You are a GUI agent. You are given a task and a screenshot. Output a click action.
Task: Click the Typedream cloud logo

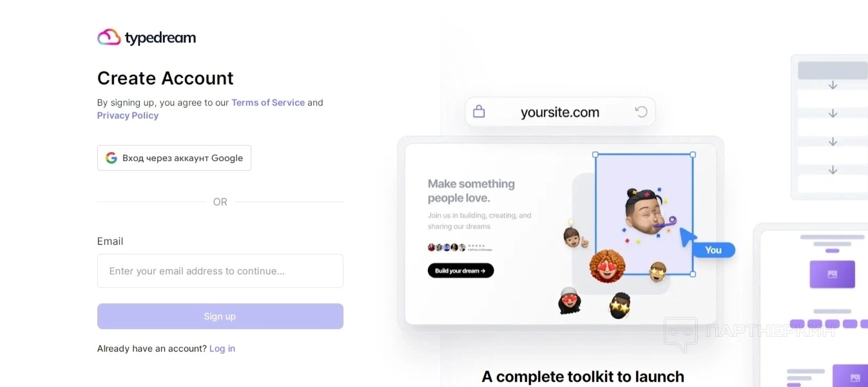point(109,37)
